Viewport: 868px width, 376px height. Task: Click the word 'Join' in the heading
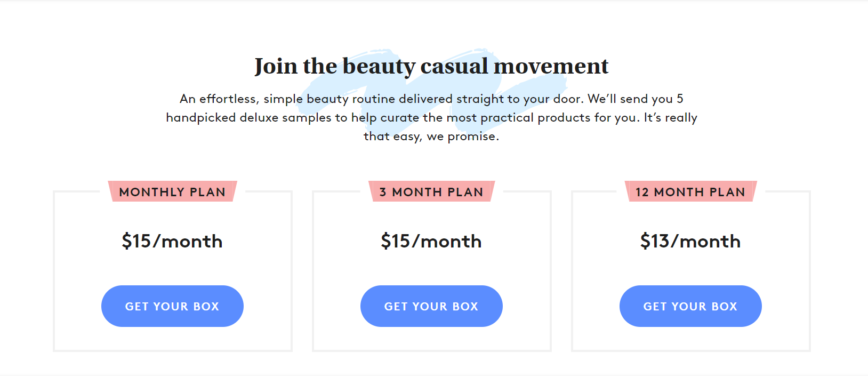tap(276, 66)
